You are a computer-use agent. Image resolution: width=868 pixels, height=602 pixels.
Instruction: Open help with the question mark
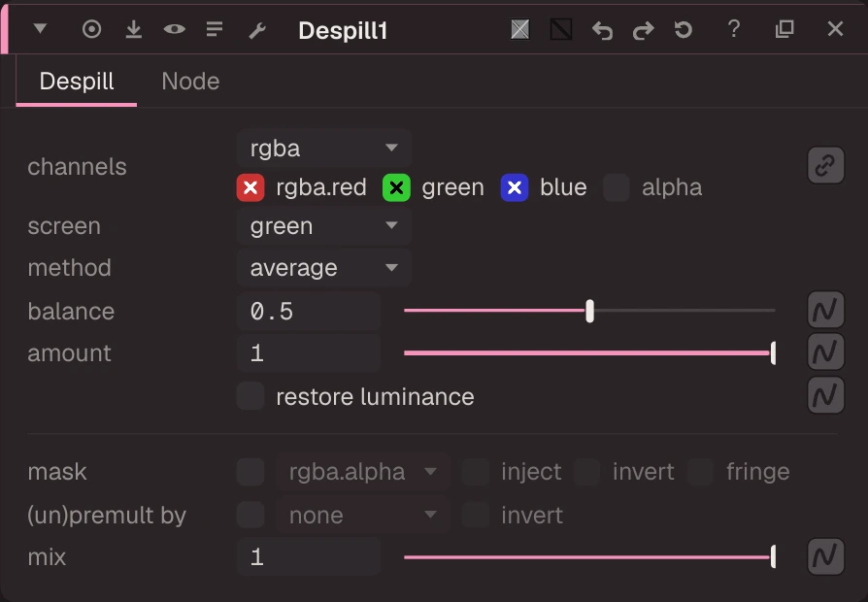(734, 29)
